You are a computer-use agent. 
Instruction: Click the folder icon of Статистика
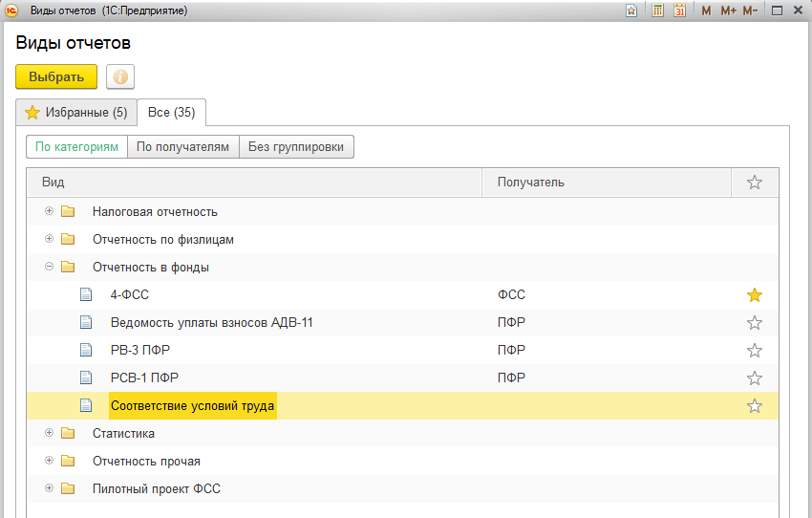tap(67, 434)
